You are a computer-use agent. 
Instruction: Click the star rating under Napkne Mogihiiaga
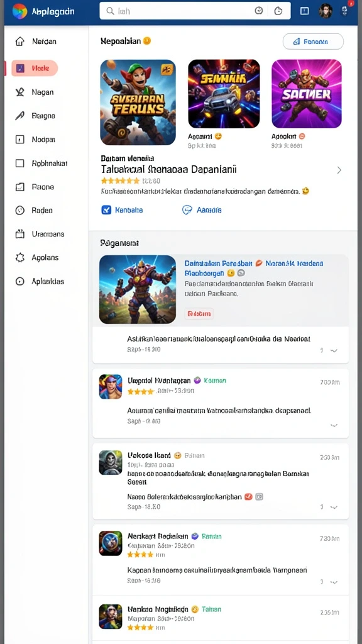point(140,628)
